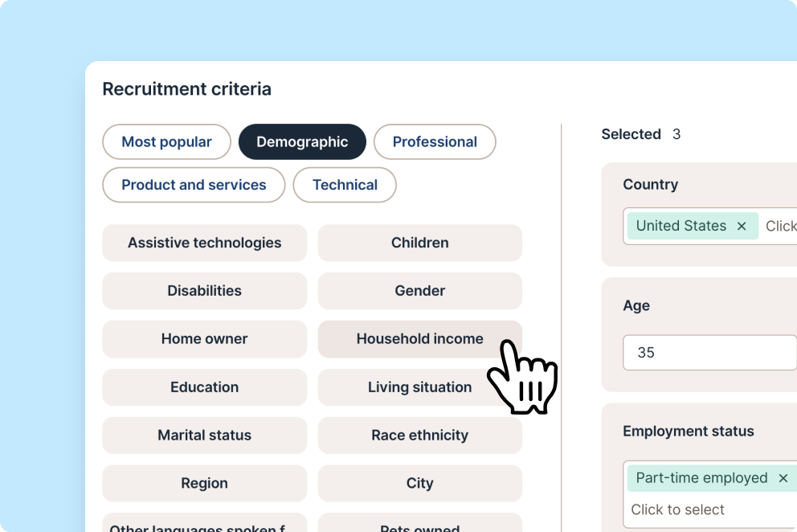The height and width of the screenshot is (532, 797).
Task: Open the Professional criteria tab
Action: point(435,142)
